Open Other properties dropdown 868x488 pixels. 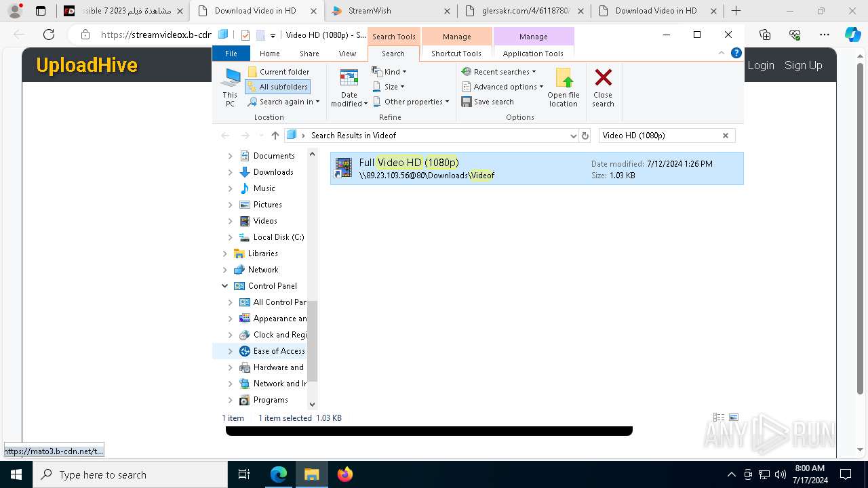coord(411,102)
